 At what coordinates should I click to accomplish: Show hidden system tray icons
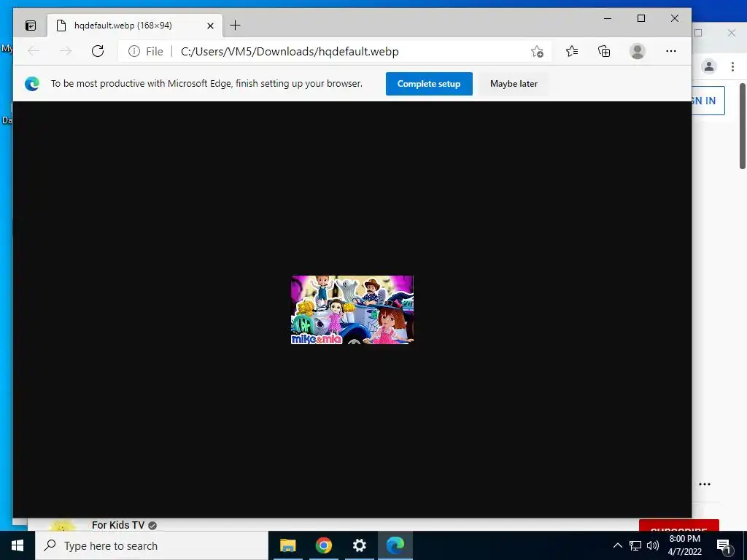pos(617,545)
